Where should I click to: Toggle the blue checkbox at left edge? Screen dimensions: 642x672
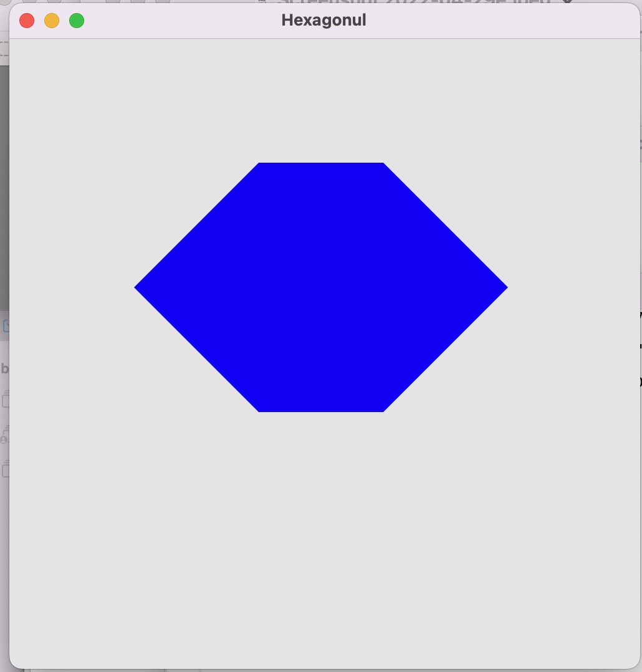[5, 326]
